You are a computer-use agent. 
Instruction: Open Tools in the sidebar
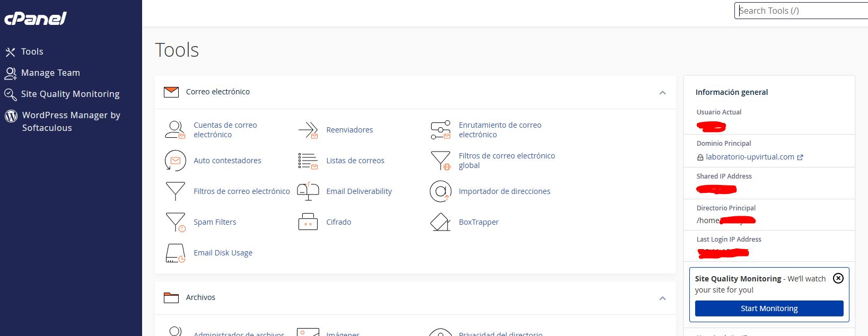[x=32, y=51]
